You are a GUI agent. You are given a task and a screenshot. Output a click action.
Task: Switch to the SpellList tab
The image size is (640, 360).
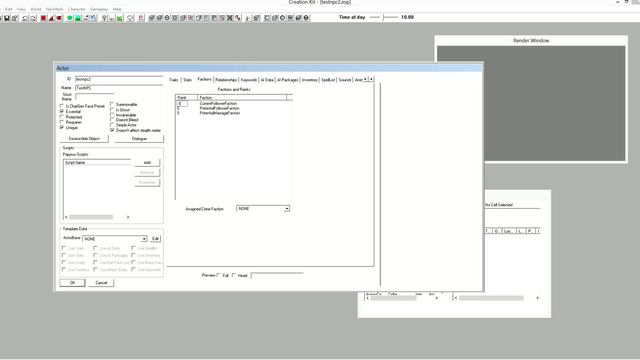click(328, 80)
